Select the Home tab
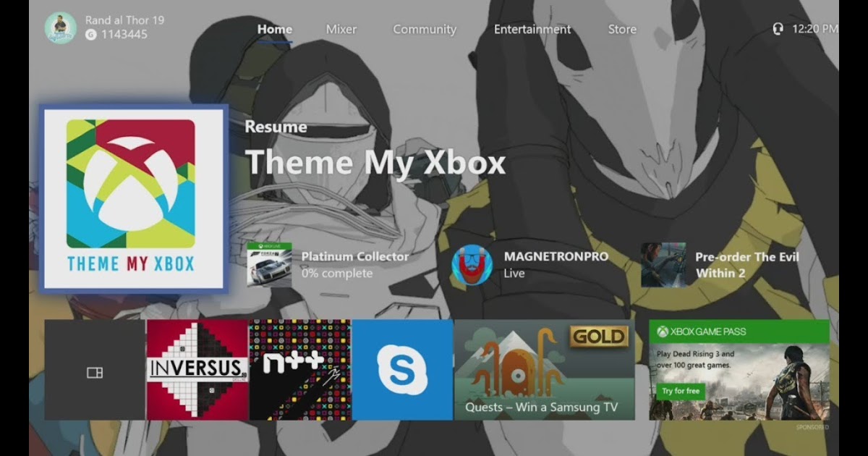 [x=275, y=30]
